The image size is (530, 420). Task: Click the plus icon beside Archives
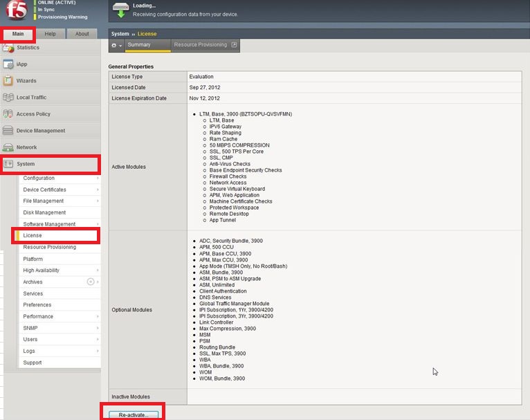click(91, 282)
